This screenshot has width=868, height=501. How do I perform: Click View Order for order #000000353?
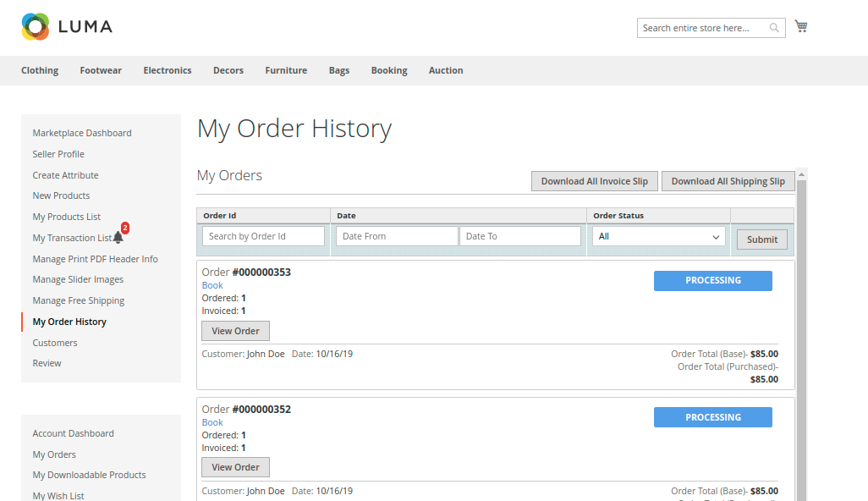[x=235, y=330]
